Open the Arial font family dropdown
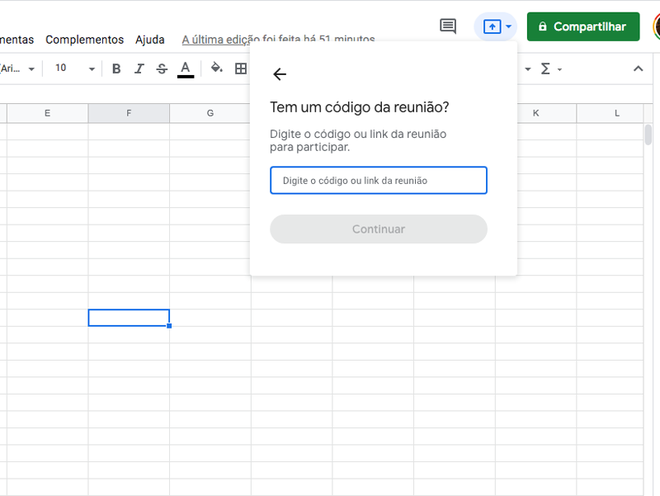 18,69
